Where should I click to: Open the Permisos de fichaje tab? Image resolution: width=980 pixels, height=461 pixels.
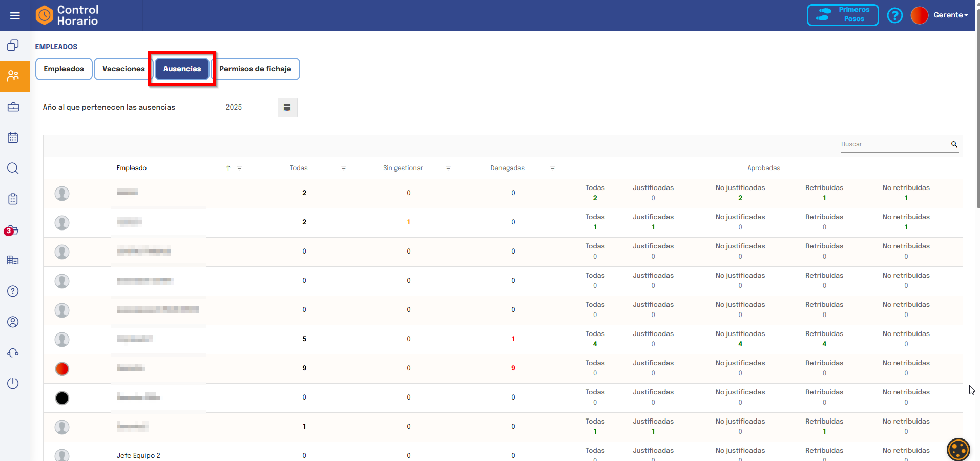[255, 69]
